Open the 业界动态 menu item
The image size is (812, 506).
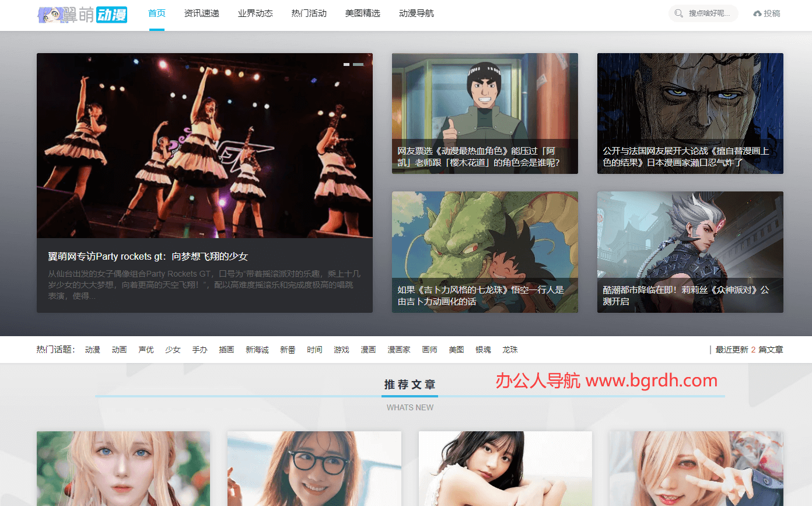255,12
